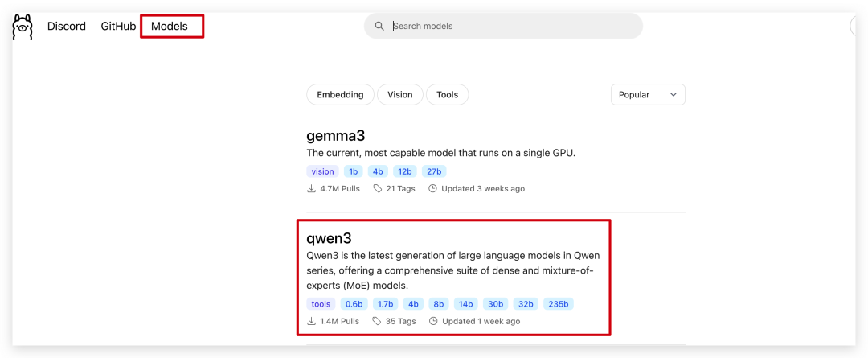Click gemma3 updated clock icon
The image size is (868, 358).
point(433,188)
